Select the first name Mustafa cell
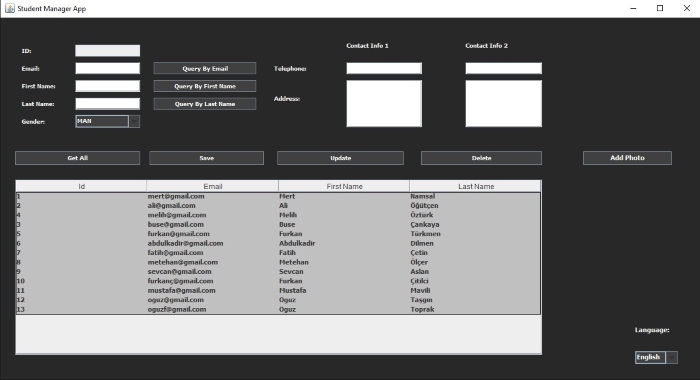Screen dimensions: 700x380 [x=344, y=290]
